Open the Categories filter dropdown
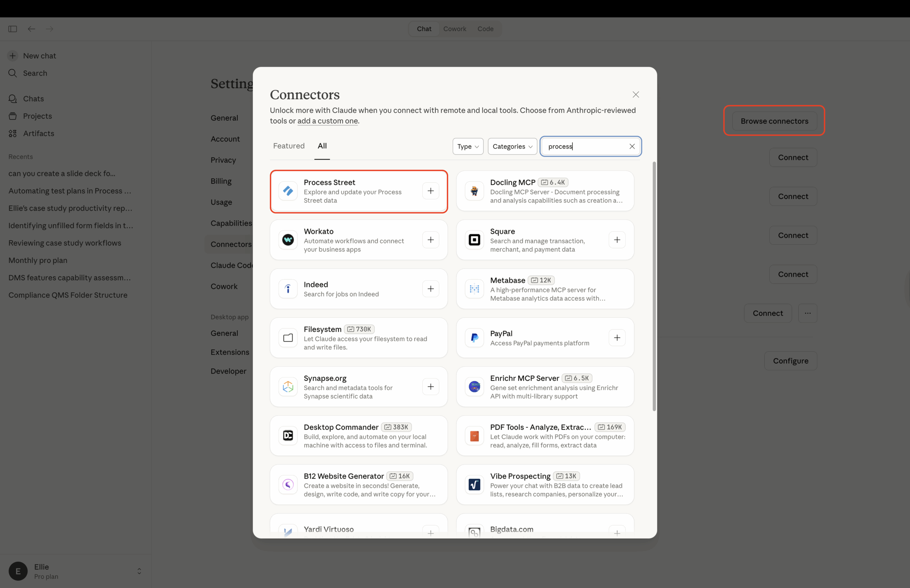Screen dimensions: 910x588 point(512,146)
